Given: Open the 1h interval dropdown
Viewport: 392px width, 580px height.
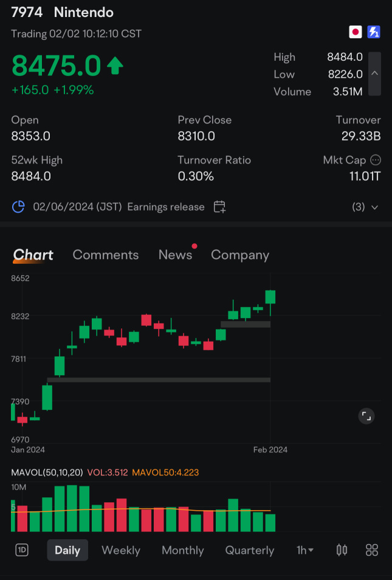Looking at the screenshot, I should tap(305, 550).
